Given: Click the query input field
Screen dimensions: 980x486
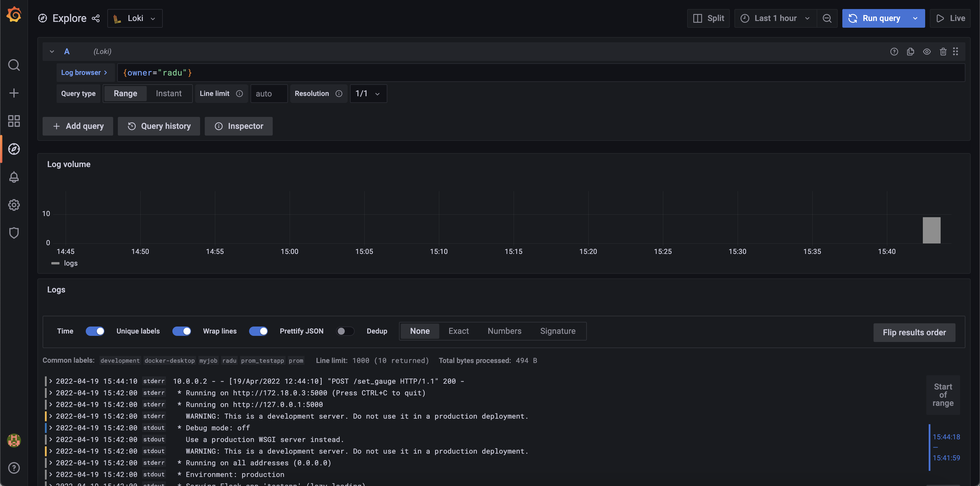Looking at the screenshot, I should click(x=533, y=73).
